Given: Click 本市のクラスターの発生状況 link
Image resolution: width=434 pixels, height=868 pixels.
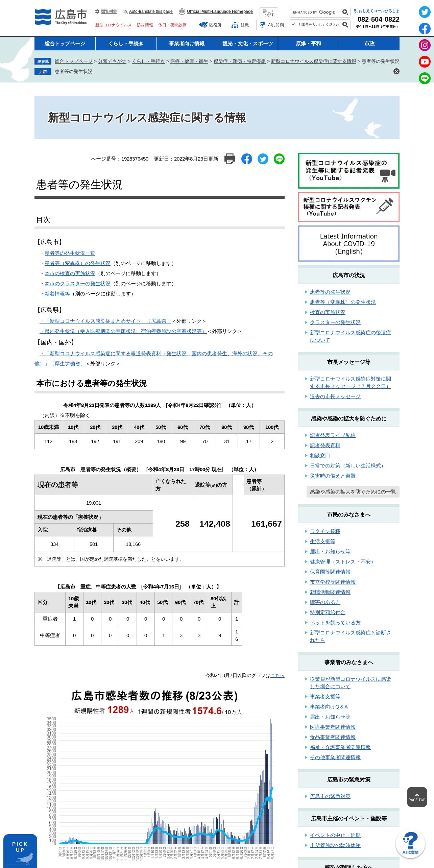Looking at the screenshot, I should click(77, 284).
